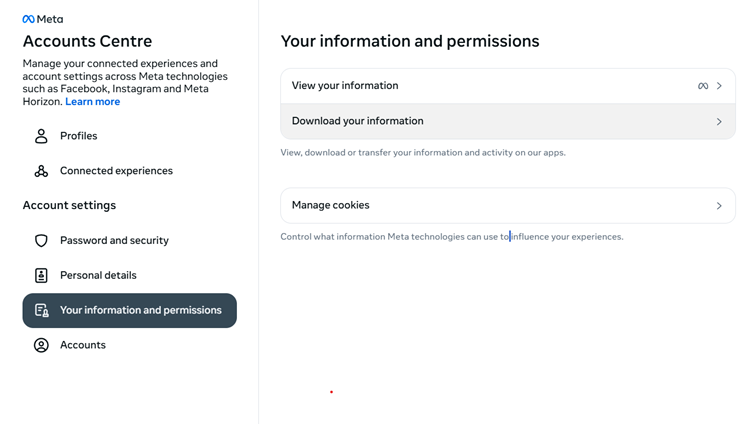This screenshot has width=752, height=424.
Task: Select Your information and permissions
Action: pos(129,310)
